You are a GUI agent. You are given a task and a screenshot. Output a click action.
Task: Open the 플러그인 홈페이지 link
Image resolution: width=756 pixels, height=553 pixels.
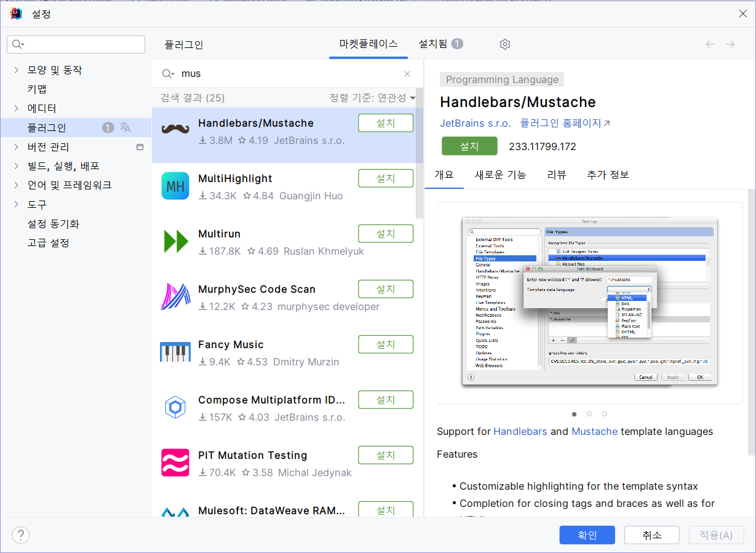tap(565, 123)
